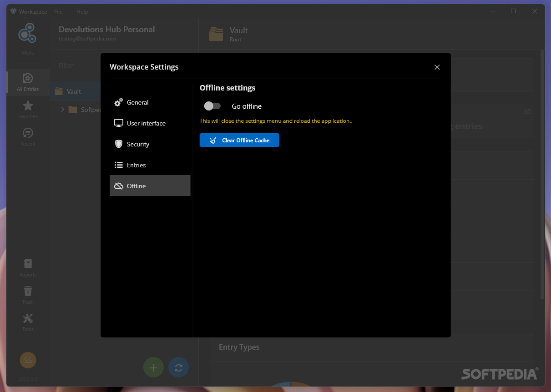
Task: Click the Entry Types card heading
Action: pyautogui.click(x=239, y=347)
